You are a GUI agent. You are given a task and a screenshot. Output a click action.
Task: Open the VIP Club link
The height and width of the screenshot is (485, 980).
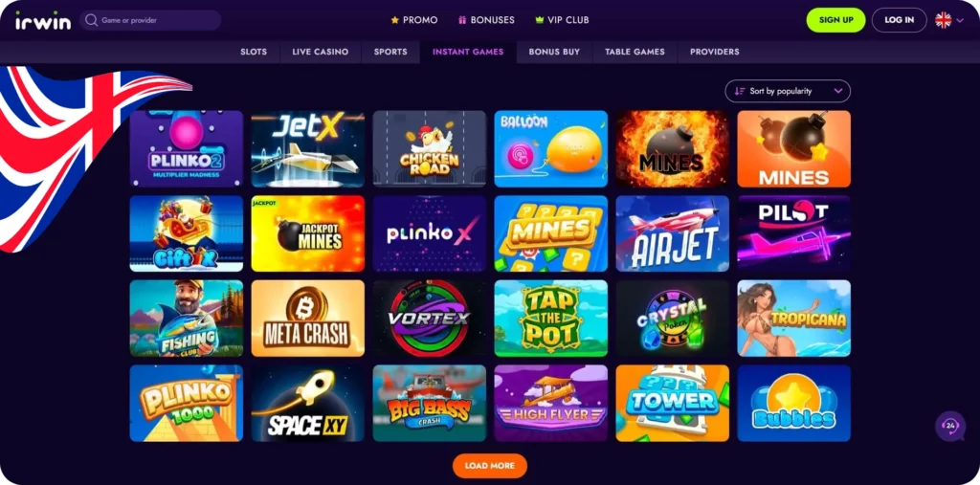point(562,20)
